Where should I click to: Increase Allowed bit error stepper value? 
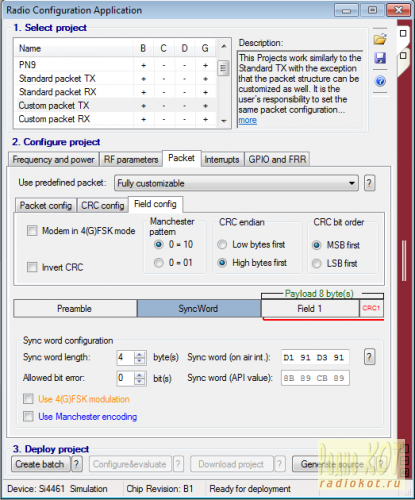tap(140, 375)
